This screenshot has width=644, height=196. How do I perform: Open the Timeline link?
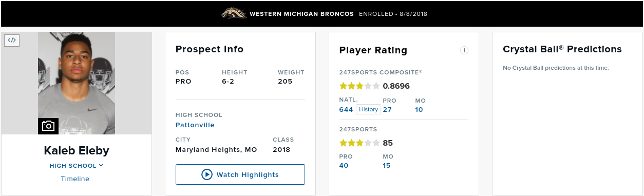click(75, 179)
